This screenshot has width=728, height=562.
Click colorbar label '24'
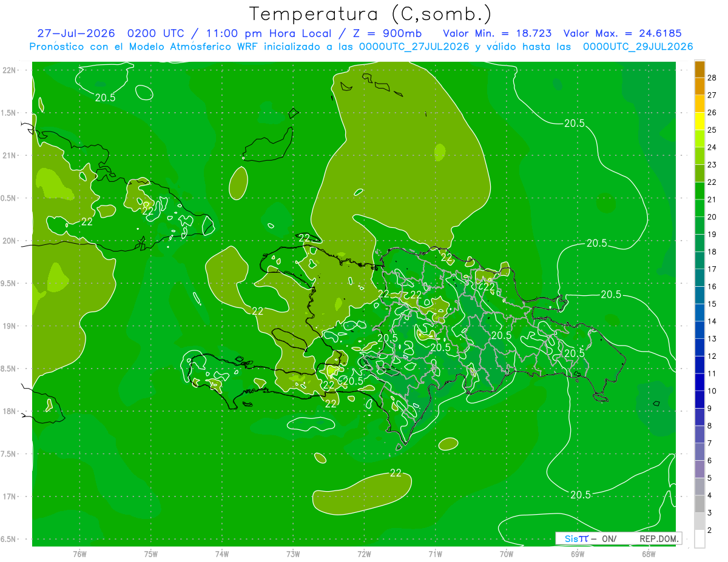[x=712, y=147]
